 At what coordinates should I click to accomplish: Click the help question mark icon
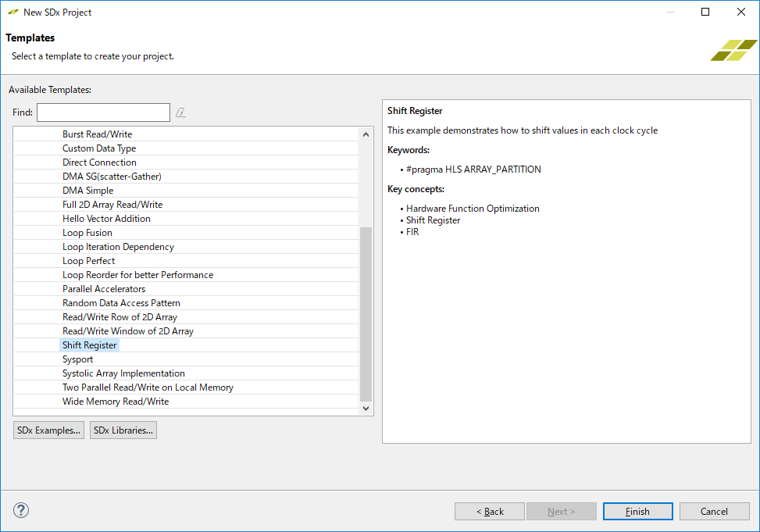click(21, 510)
